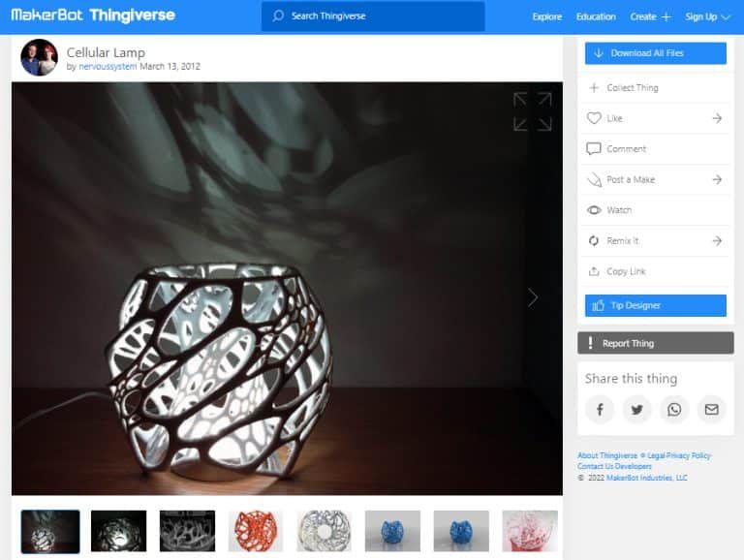The image size is (744, 560).
Task: Select the orange lamp thumbnail
Action: coord(256,531)
